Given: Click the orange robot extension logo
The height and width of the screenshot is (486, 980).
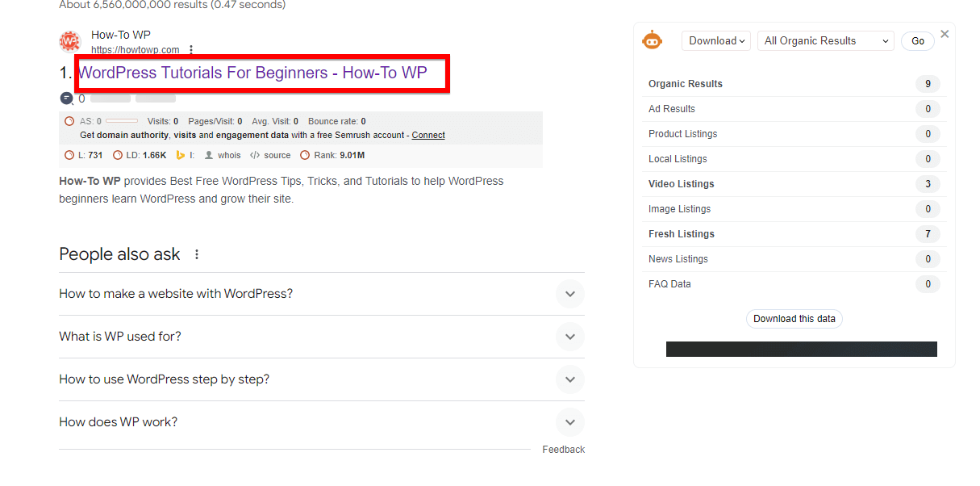Looking at the screenshot, I should point(652,40).
